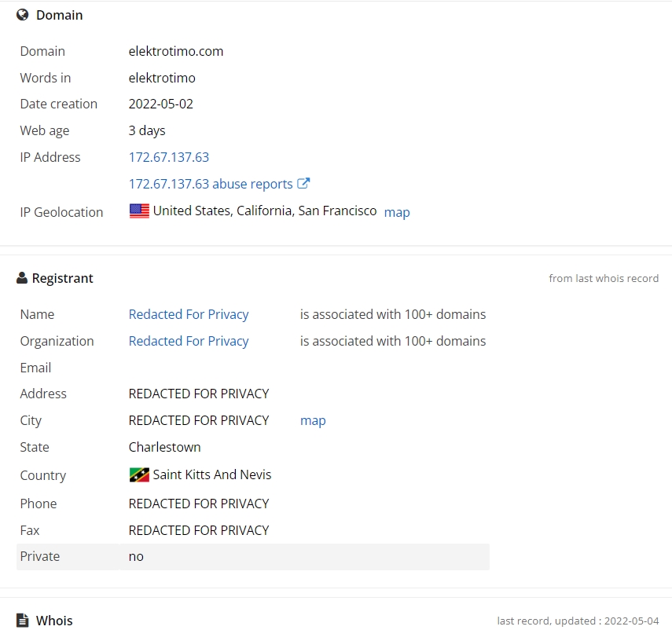This screenshot has height=630, width=672.
Task: Click Redacted For Privacy link in Name row
Action: tap(189, 314)
